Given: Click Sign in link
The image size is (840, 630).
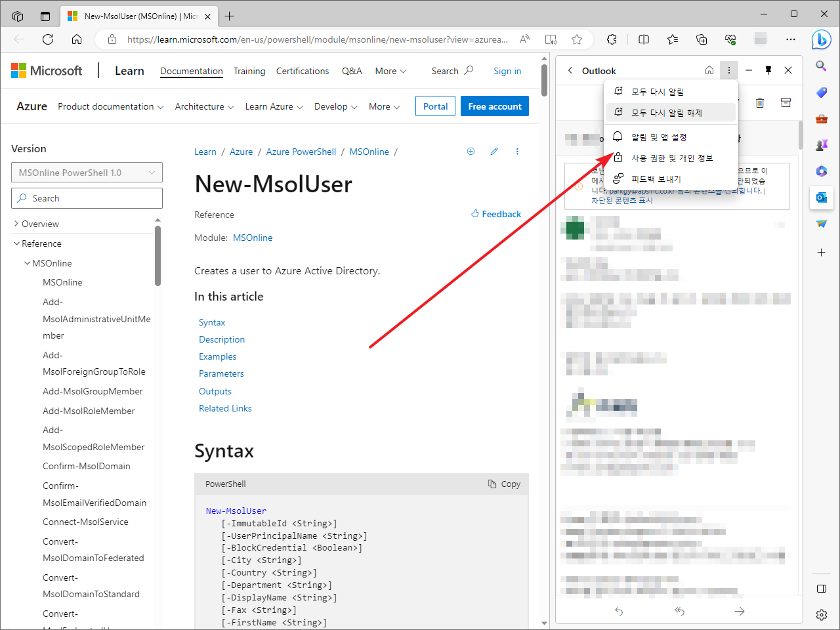Looking at the screenshot, I should click(507, 71).
